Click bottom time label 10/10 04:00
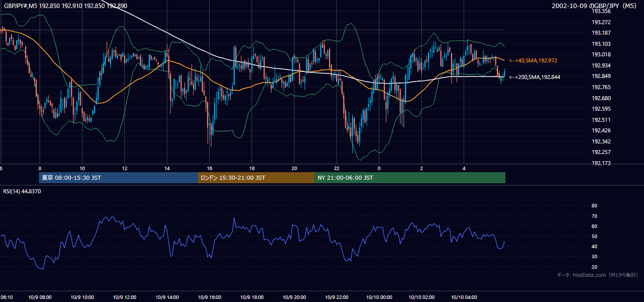Viewport: 644px width, 302px height. [x=464, y=297]
